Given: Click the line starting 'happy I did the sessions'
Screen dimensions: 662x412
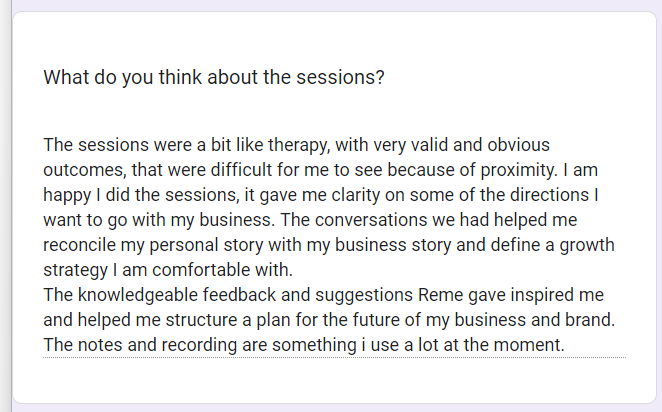Looking at the screenshot, I should 320,195.
